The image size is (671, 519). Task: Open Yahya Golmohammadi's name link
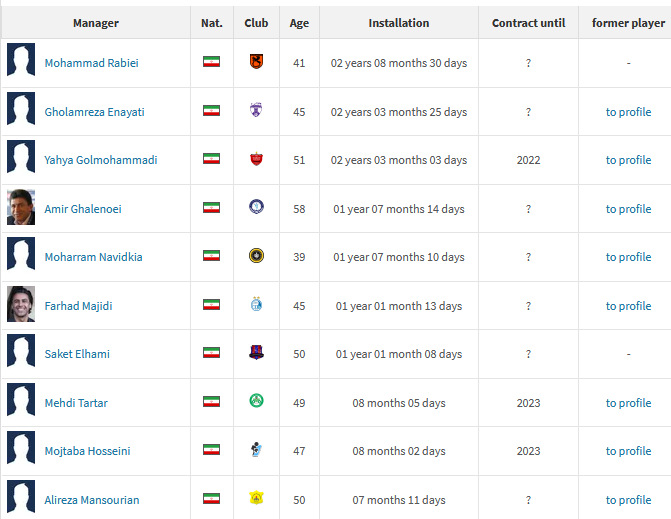tap(100, 160)
